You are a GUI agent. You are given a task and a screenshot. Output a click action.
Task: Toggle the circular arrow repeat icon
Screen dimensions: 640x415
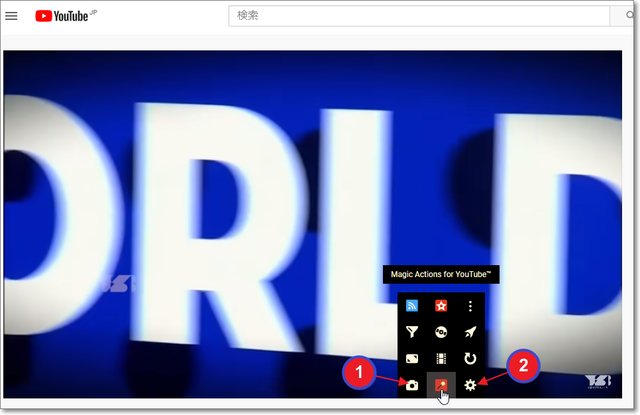point(470,358)
